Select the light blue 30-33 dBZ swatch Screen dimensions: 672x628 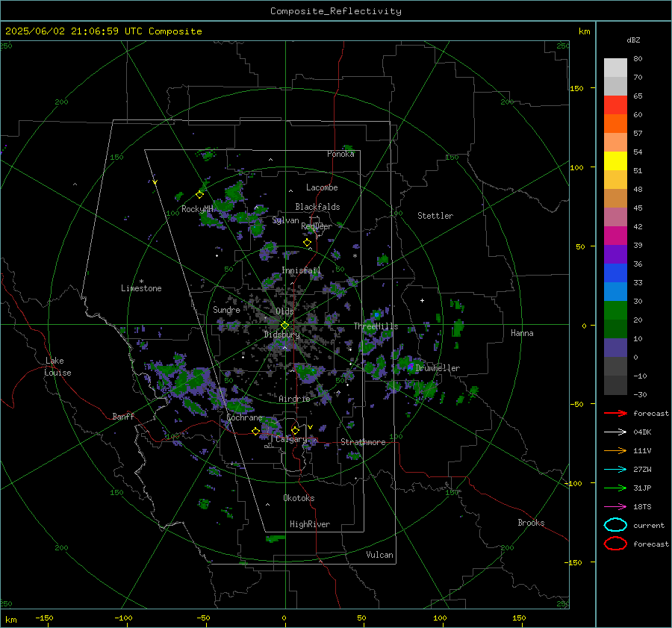(615, 291)
